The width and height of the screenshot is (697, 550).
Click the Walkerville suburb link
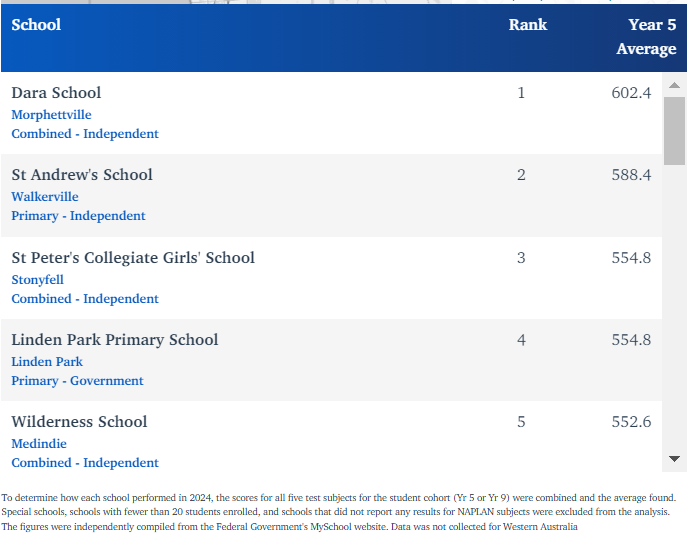(x=45, y=197)
